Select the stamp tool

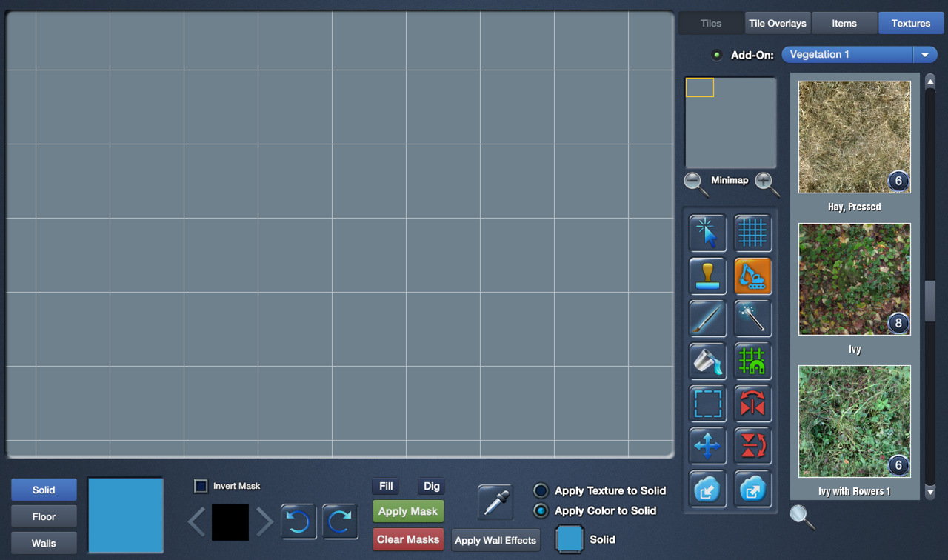point(707,276)
